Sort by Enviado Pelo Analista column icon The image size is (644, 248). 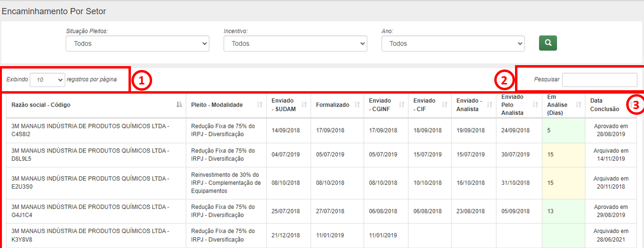[535, 105]
